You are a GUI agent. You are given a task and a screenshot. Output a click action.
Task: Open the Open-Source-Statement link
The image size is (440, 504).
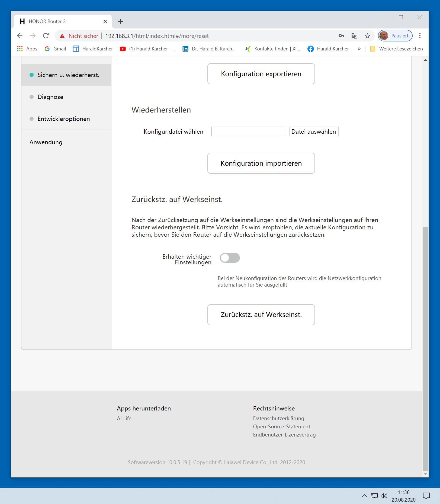(x=282, y=426)
